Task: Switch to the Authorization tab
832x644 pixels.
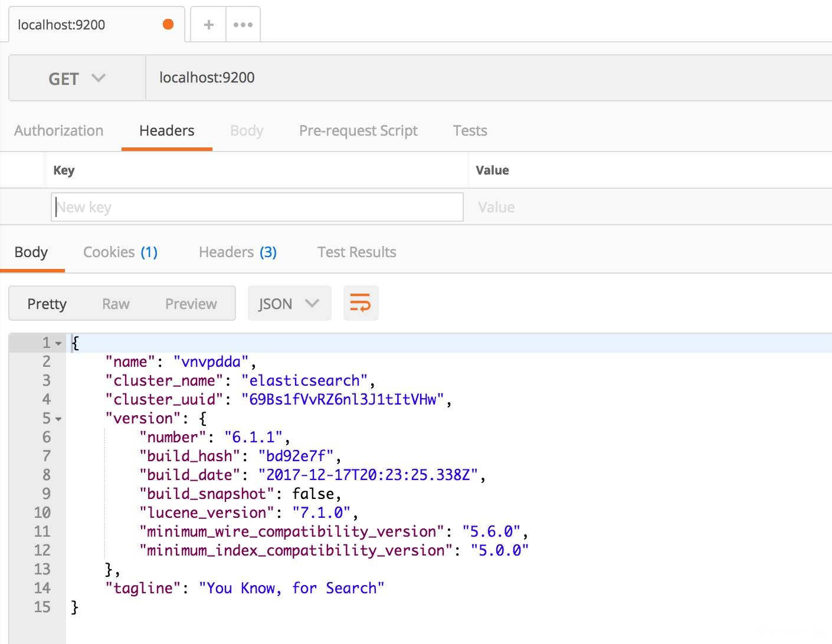Action: pyautogui.click(x=58, y=130)
